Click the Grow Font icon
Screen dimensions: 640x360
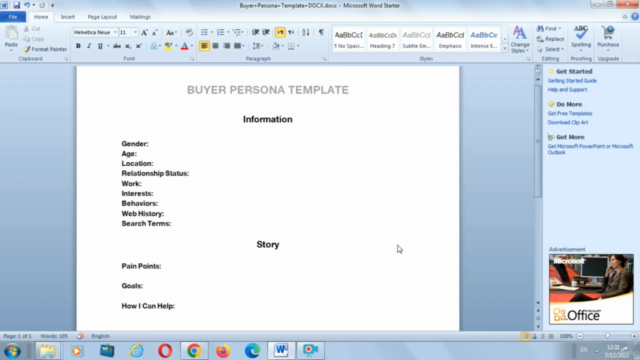coord(144,33)
